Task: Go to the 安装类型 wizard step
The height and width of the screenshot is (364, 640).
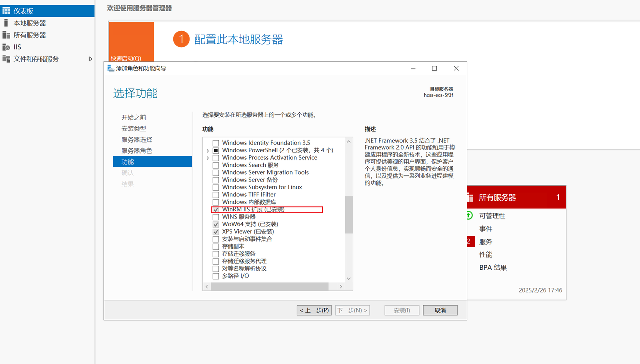Action: (x=134, y=128)
